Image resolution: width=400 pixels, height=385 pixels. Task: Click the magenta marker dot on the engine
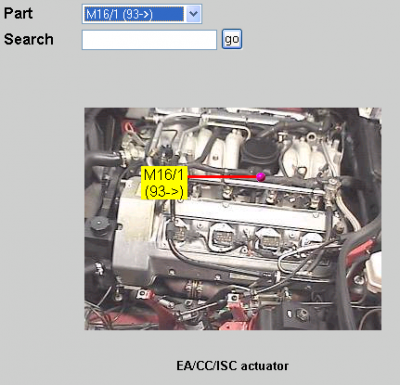coord(261,177)
